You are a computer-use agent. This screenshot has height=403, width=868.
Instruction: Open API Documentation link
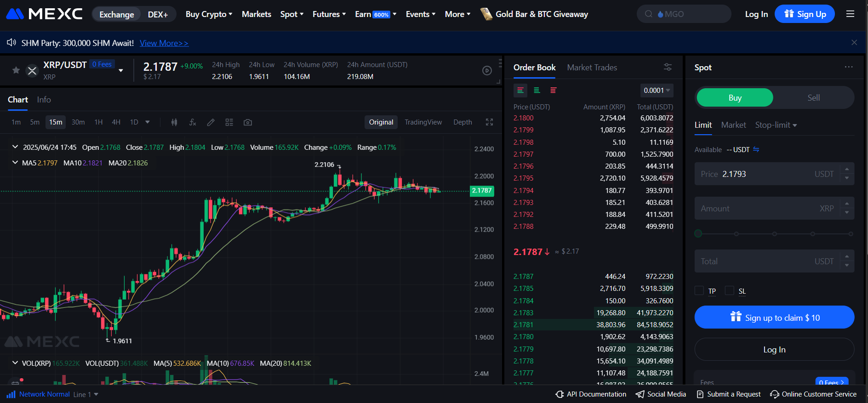pos(591,394)
